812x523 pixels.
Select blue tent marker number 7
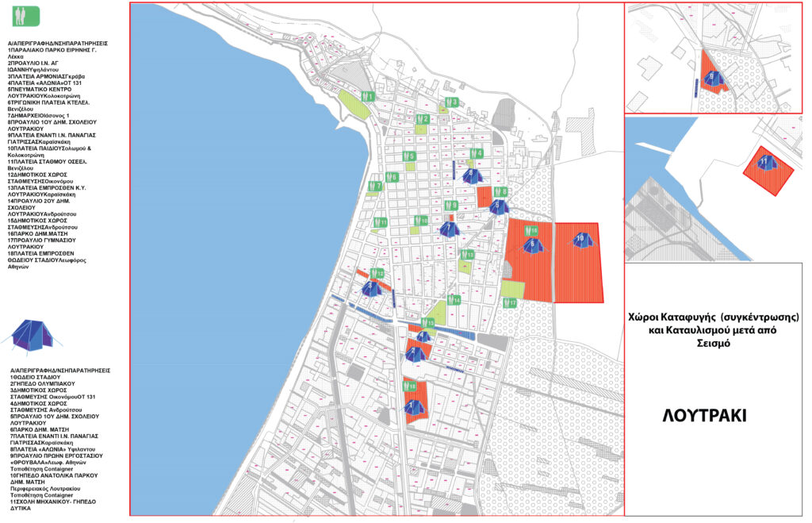coord(450,229)
